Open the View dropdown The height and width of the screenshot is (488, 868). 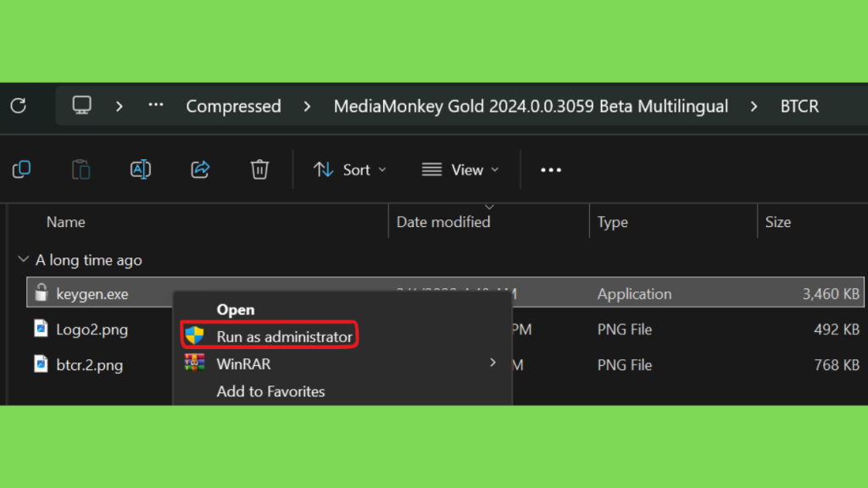pos(460,169)
